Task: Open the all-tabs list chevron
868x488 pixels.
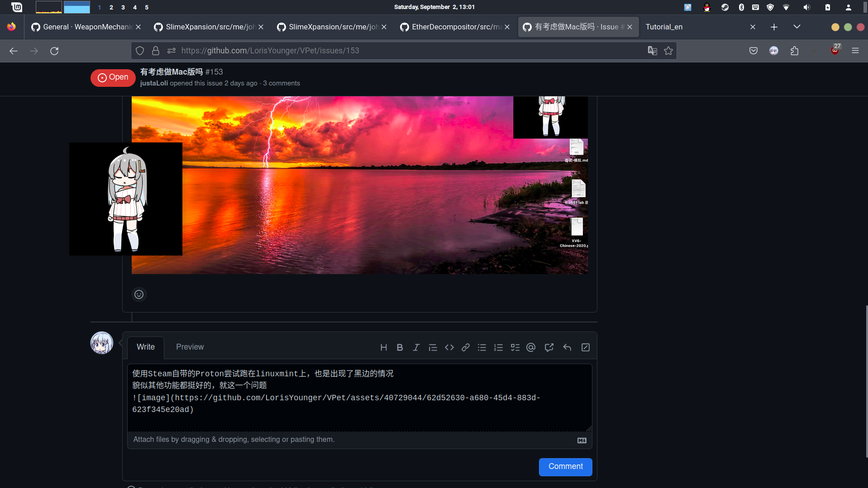Action: tap(796, 27)
